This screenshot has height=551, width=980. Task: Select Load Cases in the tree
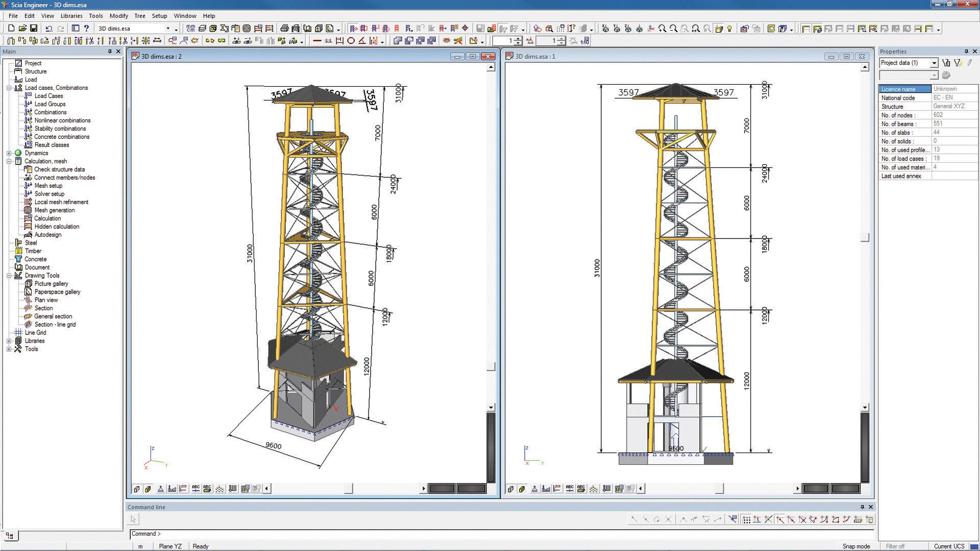pos(48,96)
